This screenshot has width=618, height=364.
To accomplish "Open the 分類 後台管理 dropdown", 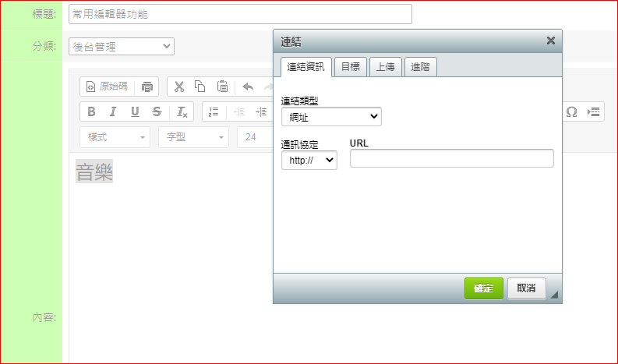I will coord(122,47).
